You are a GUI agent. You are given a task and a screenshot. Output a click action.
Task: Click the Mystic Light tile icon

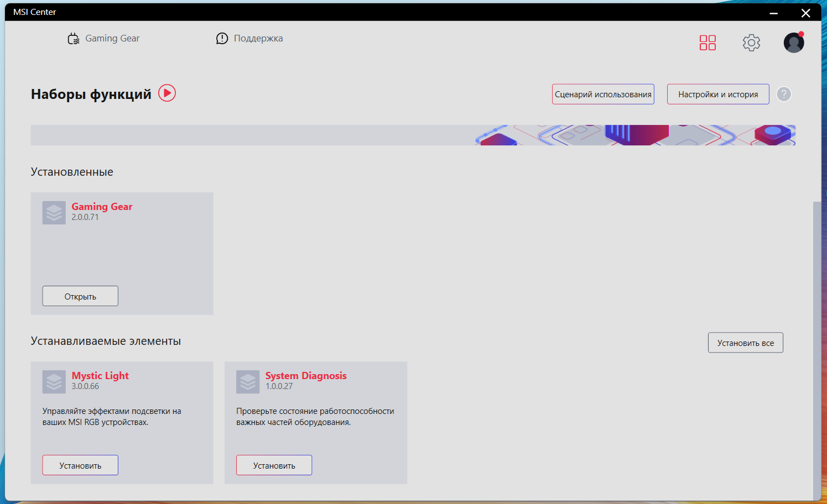coord(54,382)
